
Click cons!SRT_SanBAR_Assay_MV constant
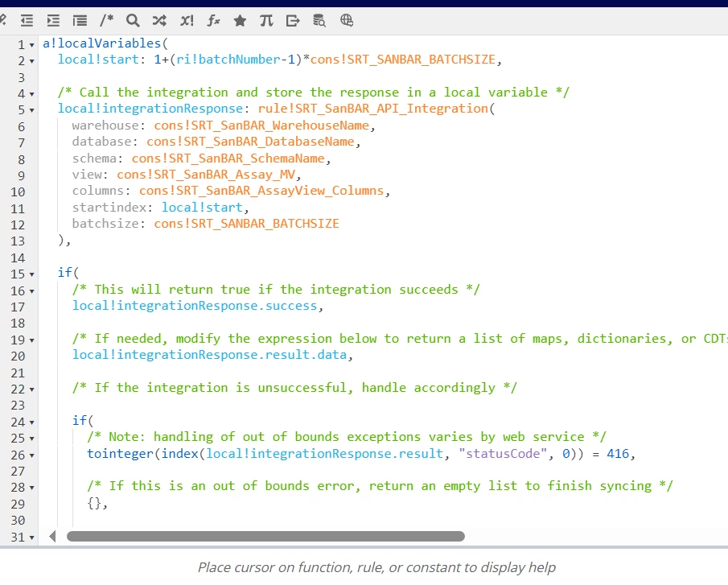pyautogui.click(x=206, y=175)
